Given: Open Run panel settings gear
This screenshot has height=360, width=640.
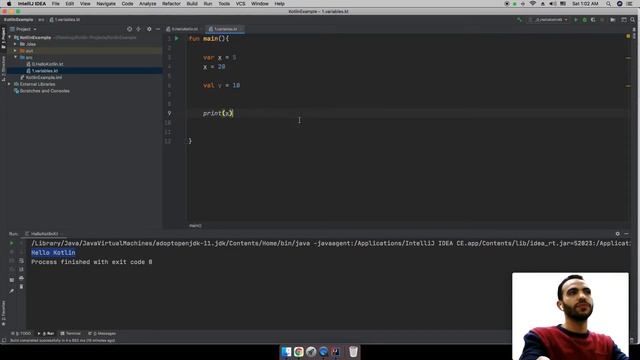Looking at the screenshot, I should 618,234.
